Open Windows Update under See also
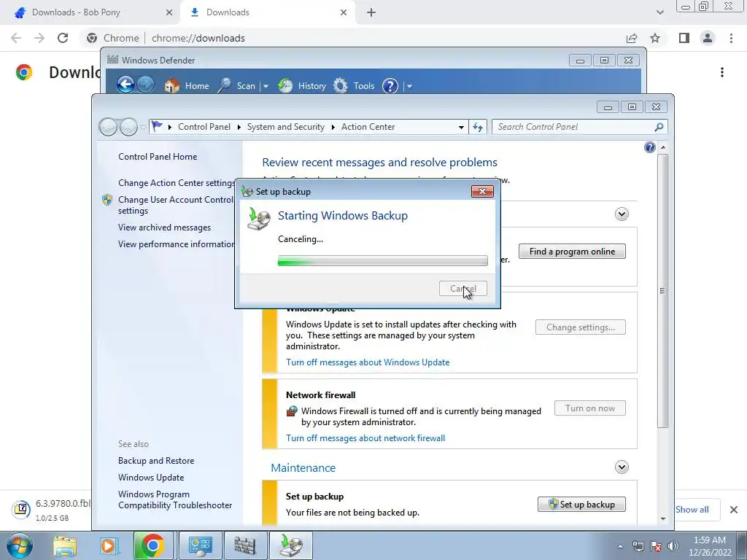Screen dimensions: 747x560 (150, 477)
